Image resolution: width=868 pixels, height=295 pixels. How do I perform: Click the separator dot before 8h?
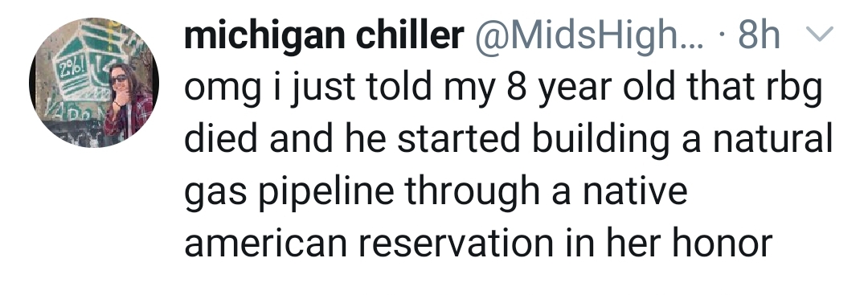(722, 37)
